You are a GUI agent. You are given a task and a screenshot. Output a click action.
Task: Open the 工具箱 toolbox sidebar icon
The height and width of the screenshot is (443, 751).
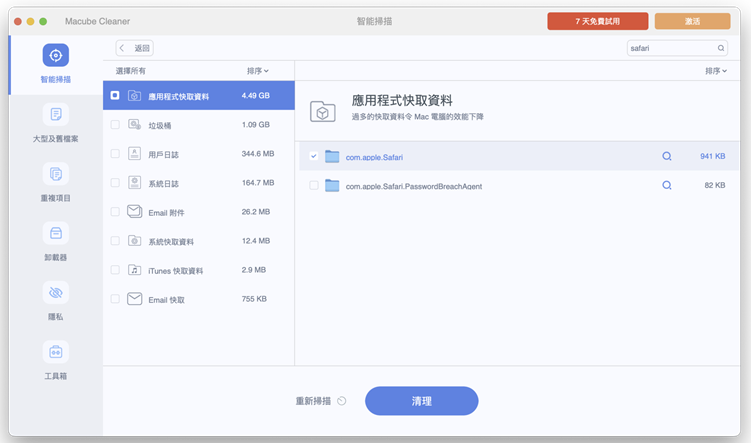56,352
